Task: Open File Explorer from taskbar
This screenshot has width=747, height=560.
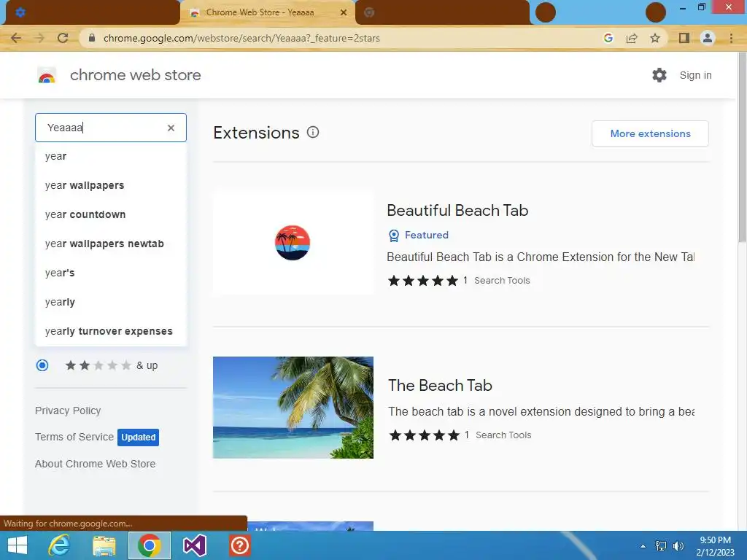Action: 104,545
